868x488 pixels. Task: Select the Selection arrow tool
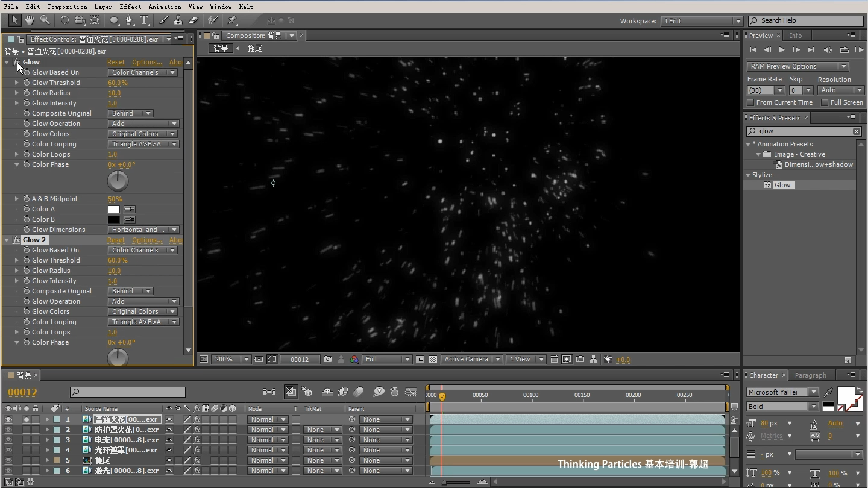(14, 20)
